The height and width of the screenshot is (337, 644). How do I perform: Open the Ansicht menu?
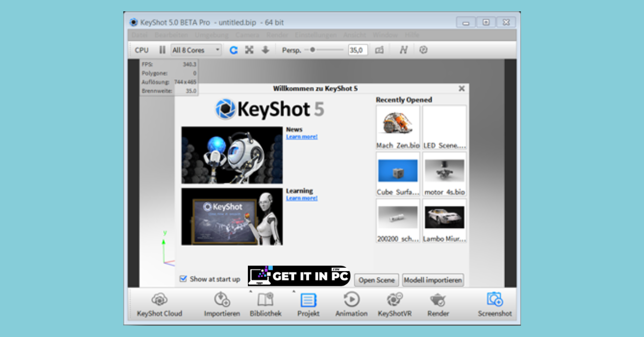[355, 35]
